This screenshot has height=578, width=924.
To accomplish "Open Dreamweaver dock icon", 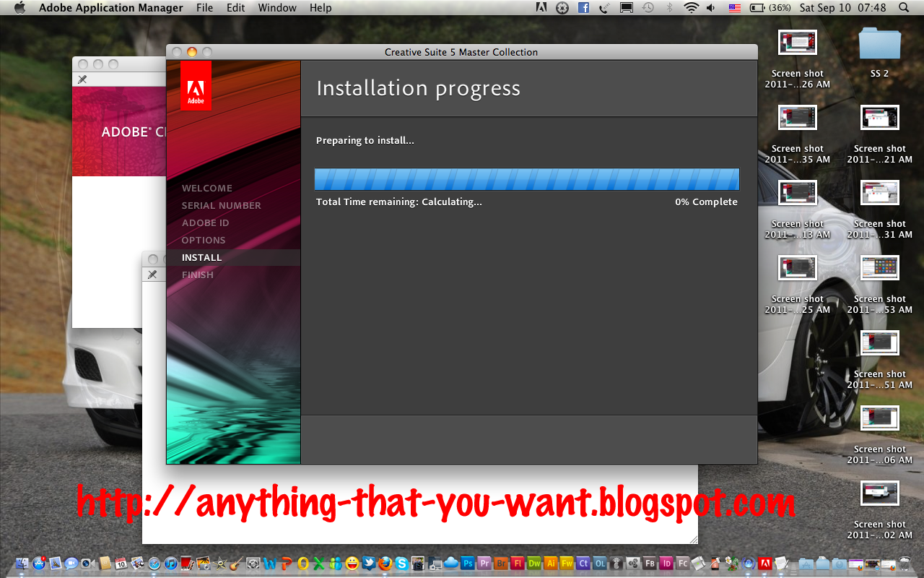I will tap(534, 564).
